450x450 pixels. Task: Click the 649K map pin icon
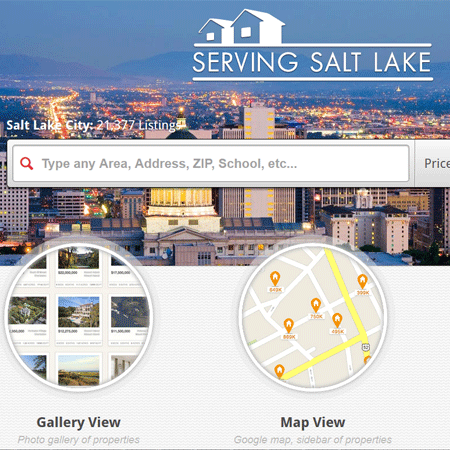click(x=275, y=279)
